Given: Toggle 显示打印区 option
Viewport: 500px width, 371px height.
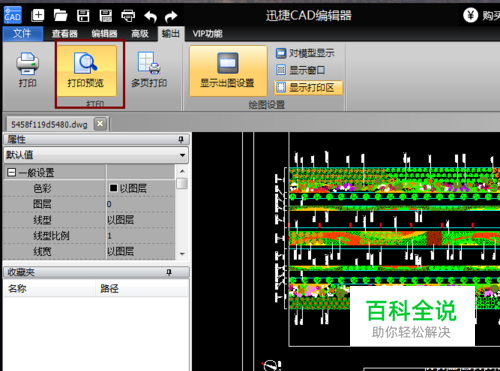Looking at the screenshot, I should coord(308,88).
